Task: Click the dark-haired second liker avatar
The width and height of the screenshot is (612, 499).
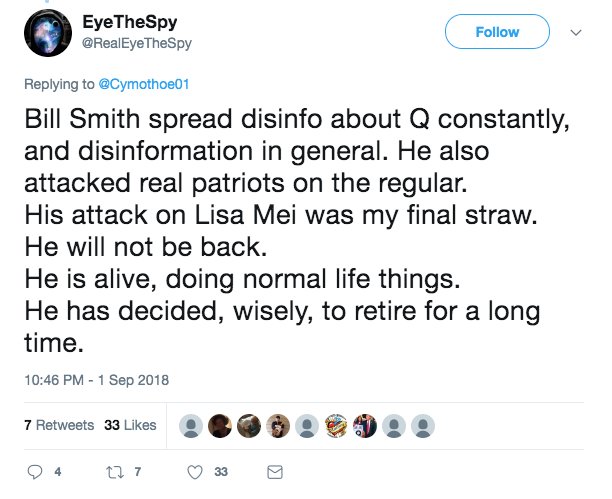Action: pyautogui.click(x=218, y=425)
